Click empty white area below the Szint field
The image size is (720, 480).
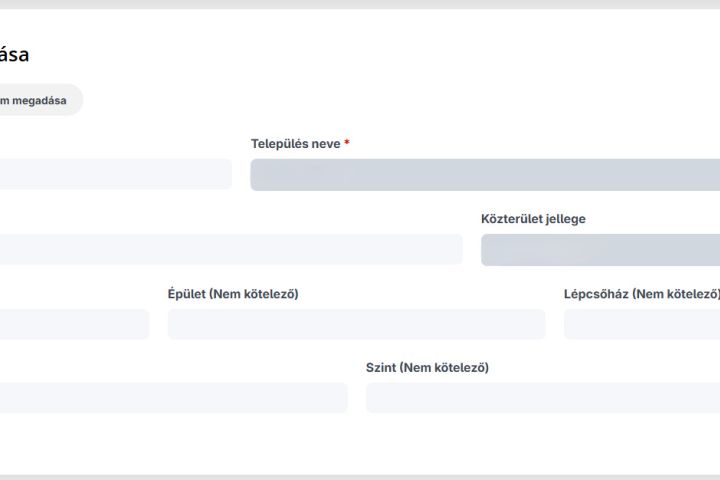[540, 443]
